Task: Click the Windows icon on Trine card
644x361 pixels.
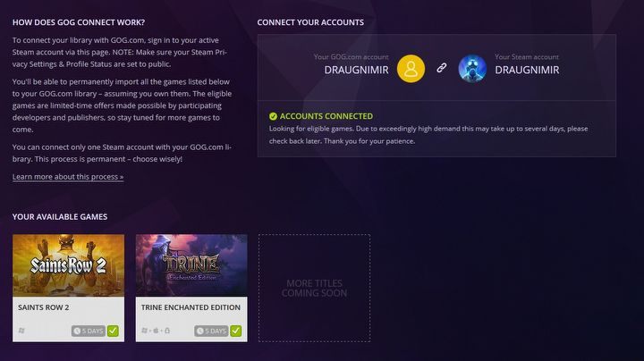Action: [144, 331]
